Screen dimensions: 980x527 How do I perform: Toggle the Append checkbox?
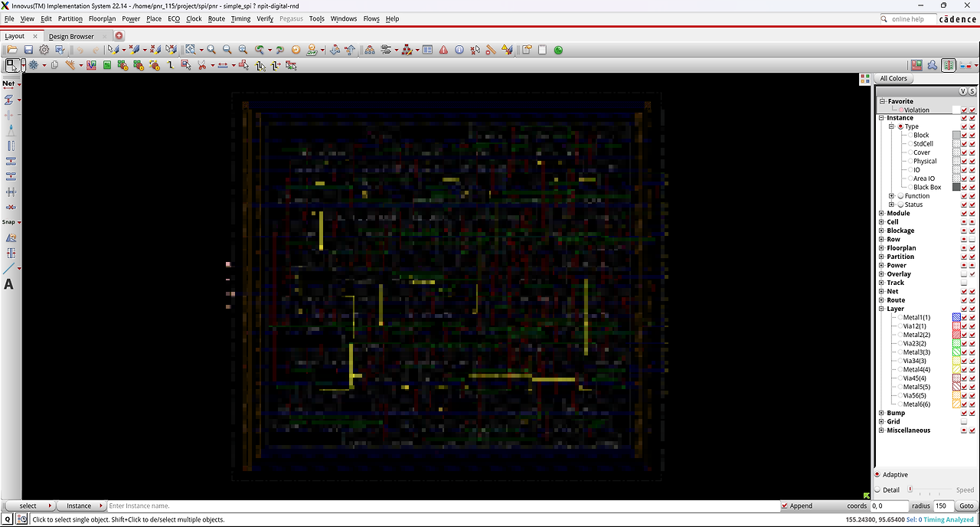click(x=785, y=506)
